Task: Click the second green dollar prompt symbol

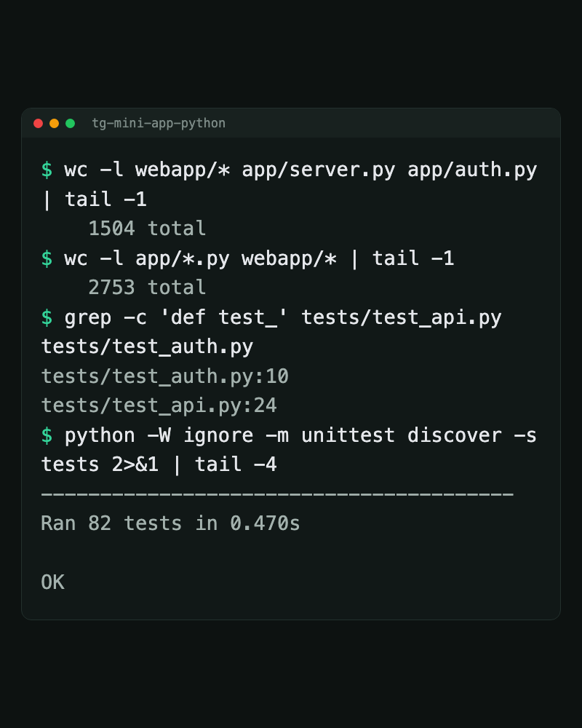Action: pyautogui.click(x=47, y=258)
